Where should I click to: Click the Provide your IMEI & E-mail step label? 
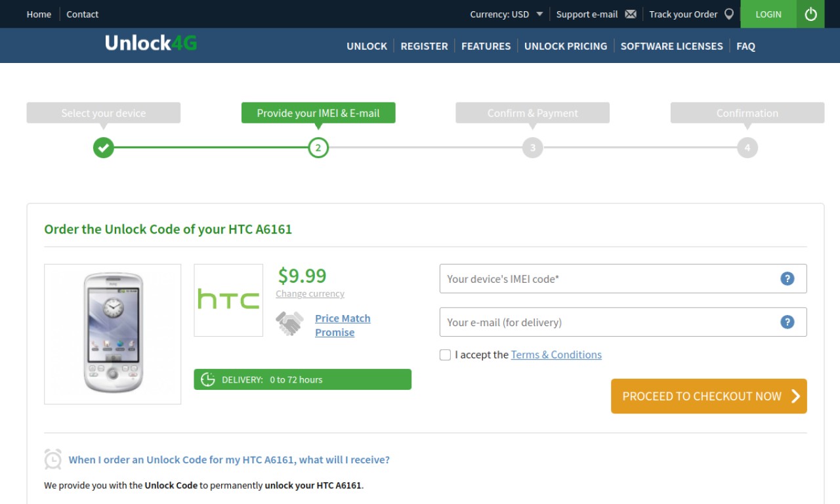(x=318, y=113)
